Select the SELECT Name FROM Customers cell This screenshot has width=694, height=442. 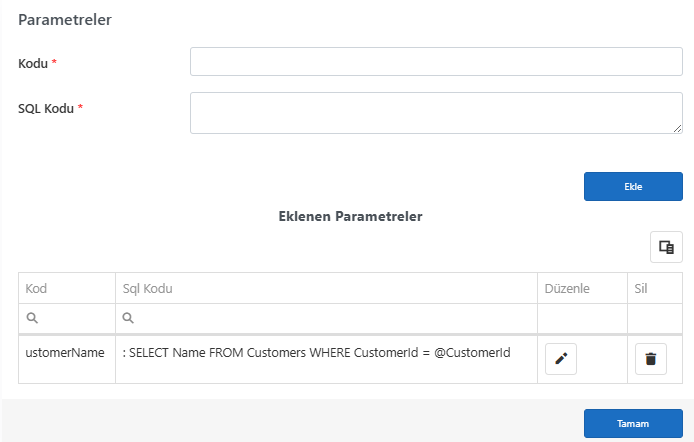pos(326,359)
